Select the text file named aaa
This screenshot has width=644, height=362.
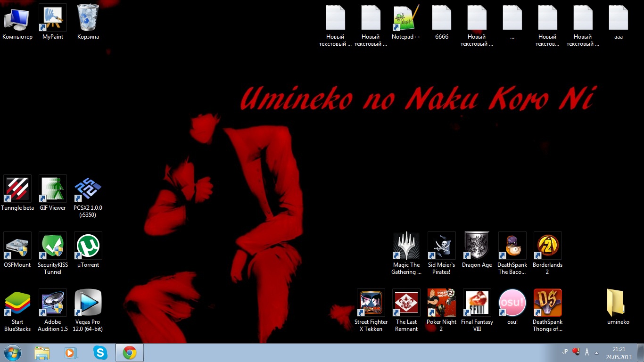619,22
